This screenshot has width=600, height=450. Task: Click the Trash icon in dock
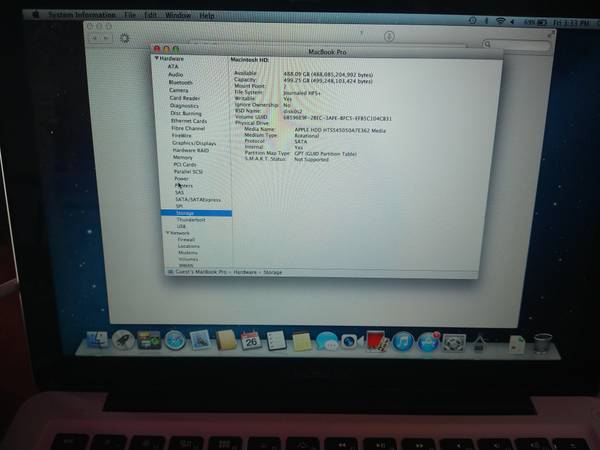point(543,342)
